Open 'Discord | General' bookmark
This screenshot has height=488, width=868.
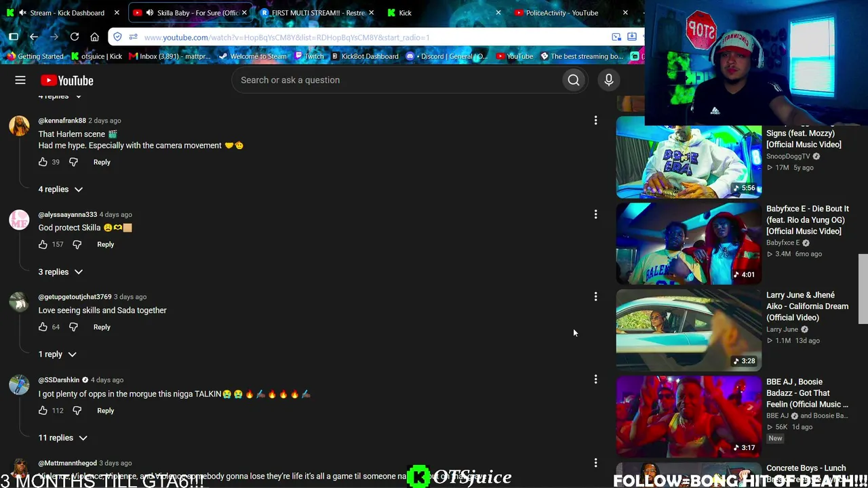[447, 56]
